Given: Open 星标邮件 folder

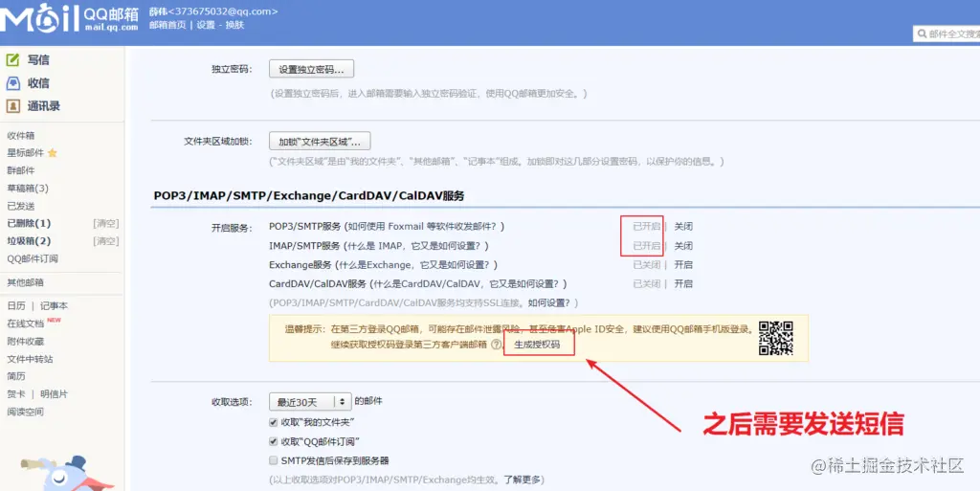Looking at the screenshot, I should click(26, 152).
